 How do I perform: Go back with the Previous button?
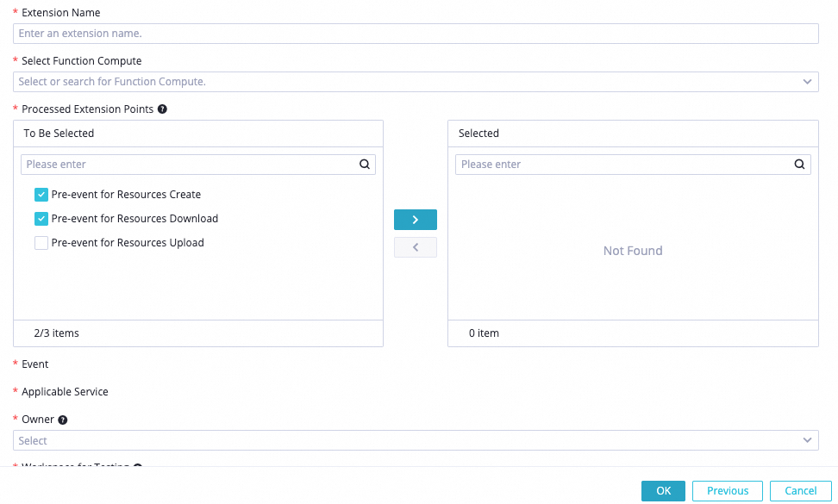point(727,491)
